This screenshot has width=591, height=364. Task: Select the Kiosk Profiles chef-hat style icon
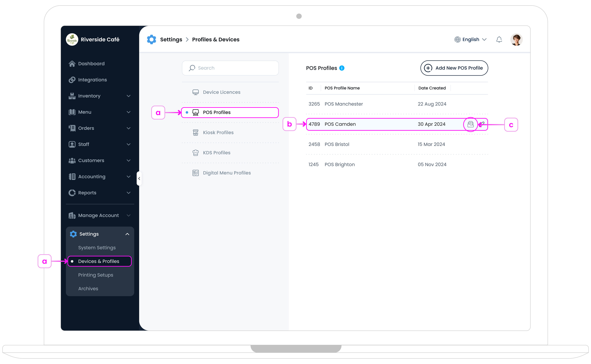tap(196, 132)
